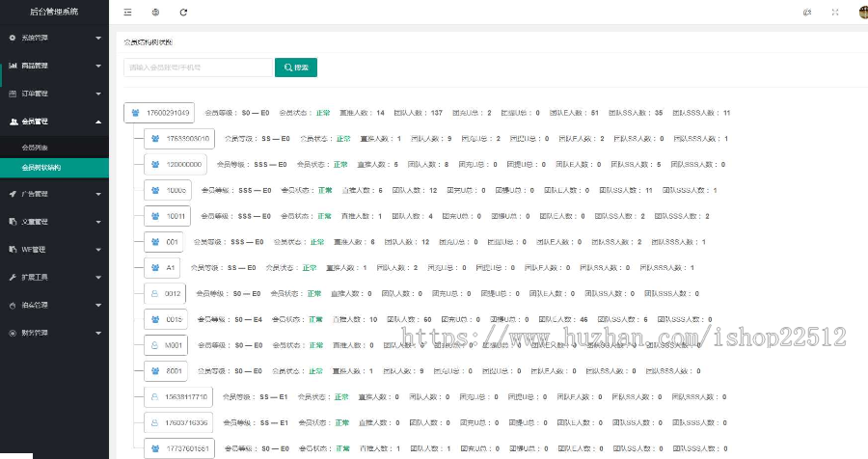Open tree node 0015
This screenshot has height=459, width=868.
(x=166, y=319)
